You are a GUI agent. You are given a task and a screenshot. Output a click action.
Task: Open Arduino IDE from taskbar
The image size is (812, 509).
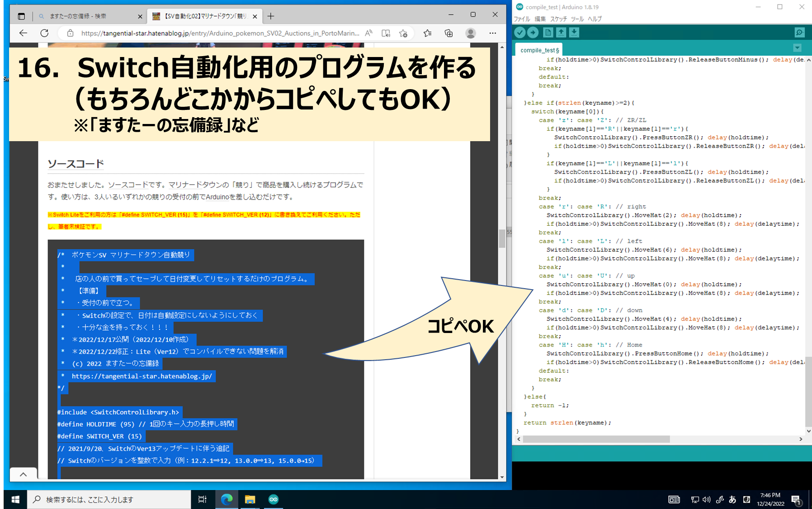pyautogui.click(x=274, y=499)
